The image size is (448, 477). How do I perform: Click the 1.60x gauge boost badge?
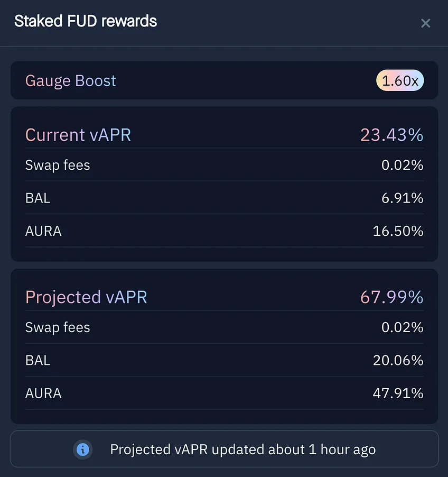click(x=400, y=80)
